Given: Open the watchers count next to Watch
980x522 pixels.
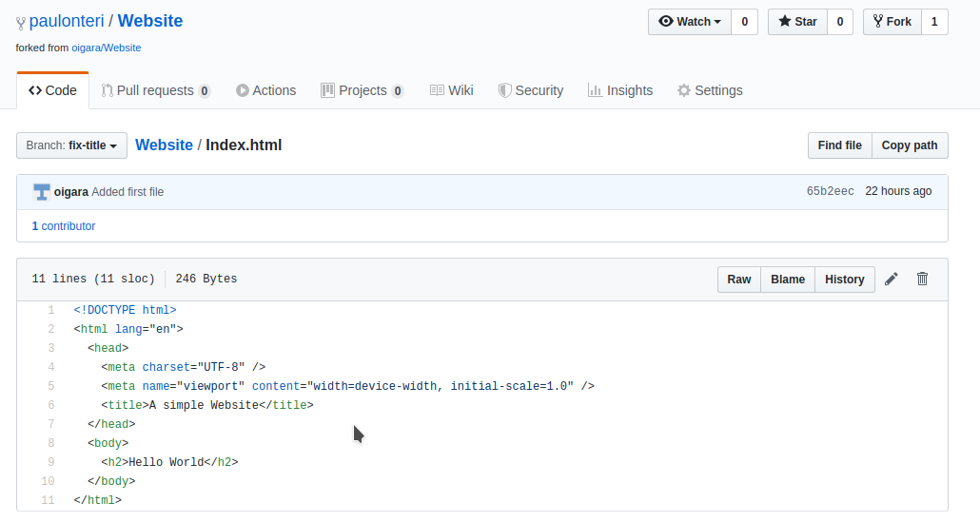Looking at the screenshot, I should 744,22.
